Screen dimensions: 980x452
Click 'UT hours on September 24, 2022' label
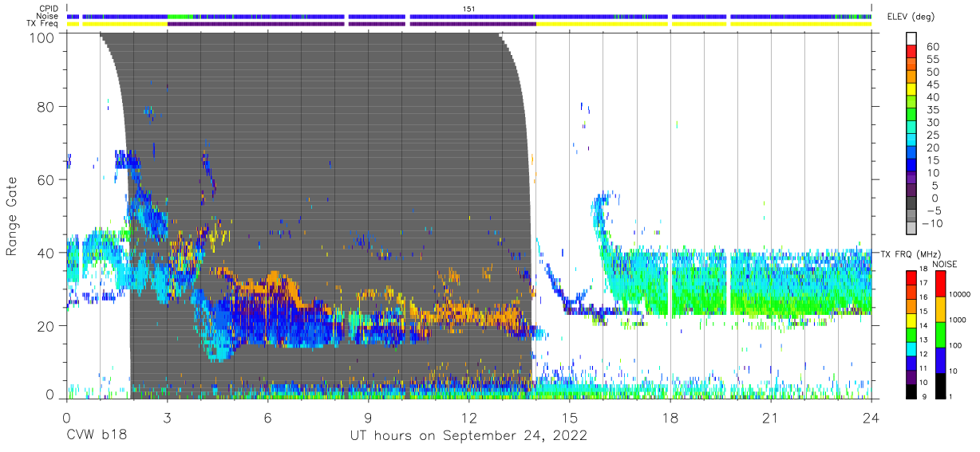469,436
